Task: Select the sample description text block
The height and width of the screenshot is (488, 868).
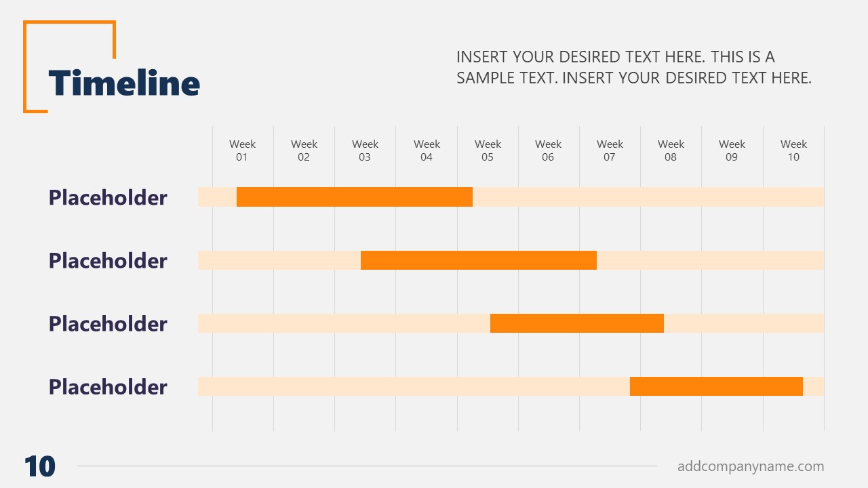Action: point(634,67)
